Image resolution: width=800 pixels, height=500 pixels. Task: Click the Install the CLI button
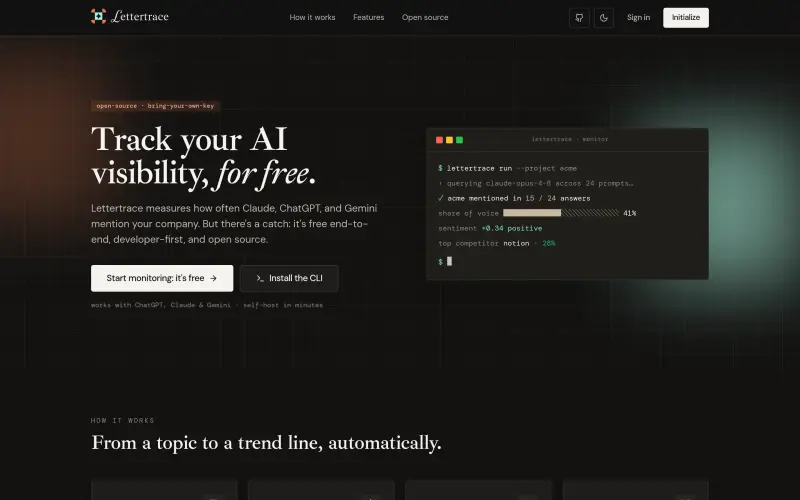click(289, 278)
